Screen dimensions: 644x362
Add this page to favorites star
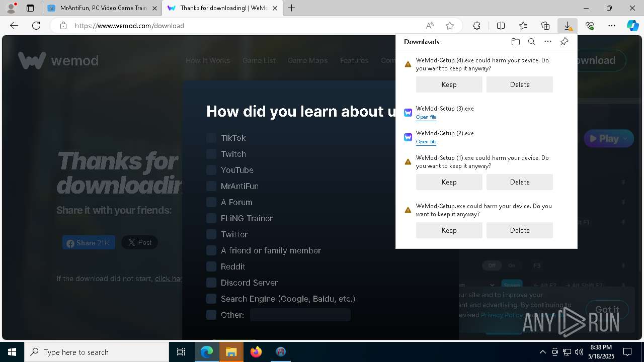point(450,26)
